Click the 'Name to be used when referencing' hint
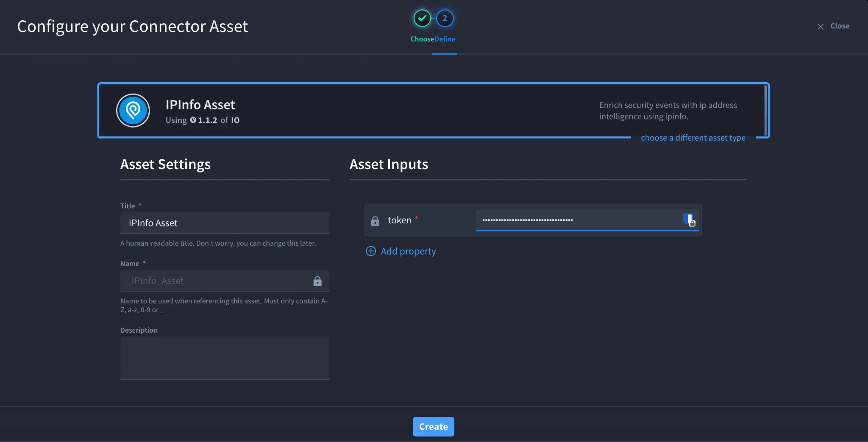 tap(224, 306)
